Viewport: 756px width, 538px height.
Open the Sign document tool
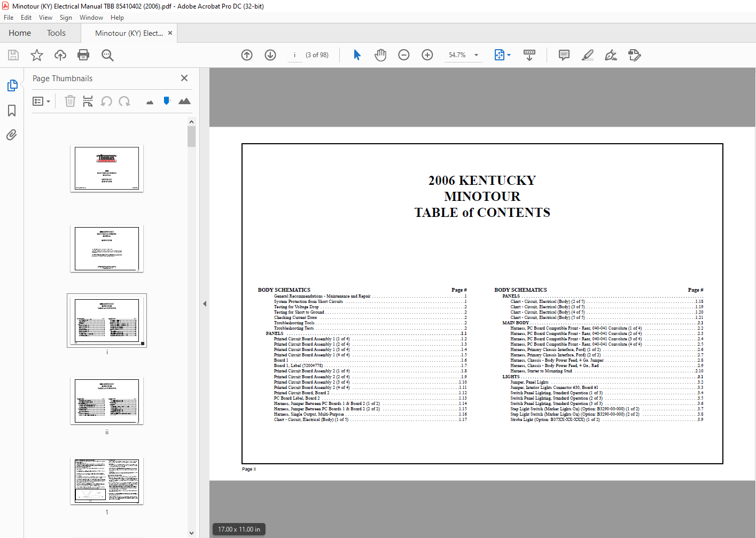point(611,55)
